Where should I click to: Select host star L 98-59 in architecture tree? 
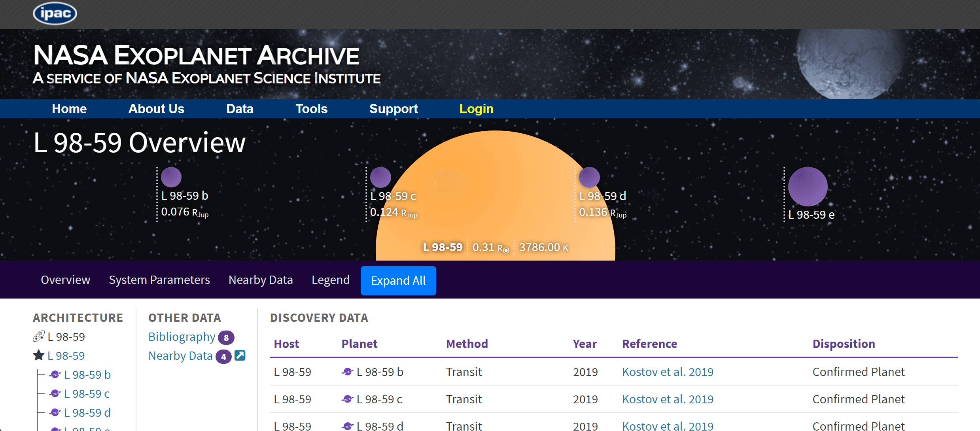click(x=66, y=355)
